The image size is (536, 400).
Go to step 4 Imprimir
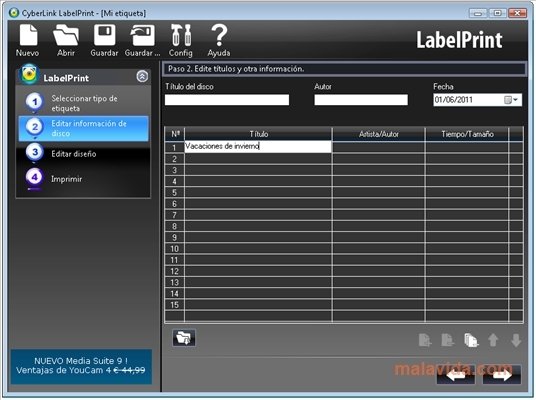click(x=84, y=178)
